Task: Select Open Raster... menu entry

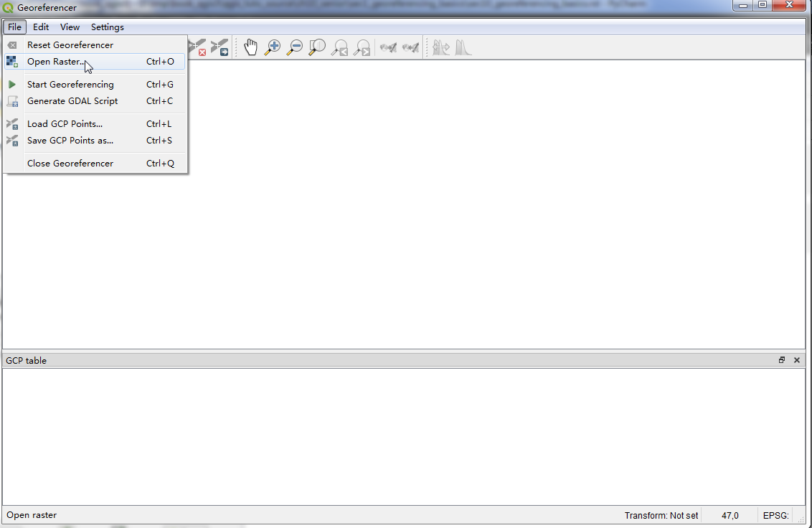Action: 95,62
